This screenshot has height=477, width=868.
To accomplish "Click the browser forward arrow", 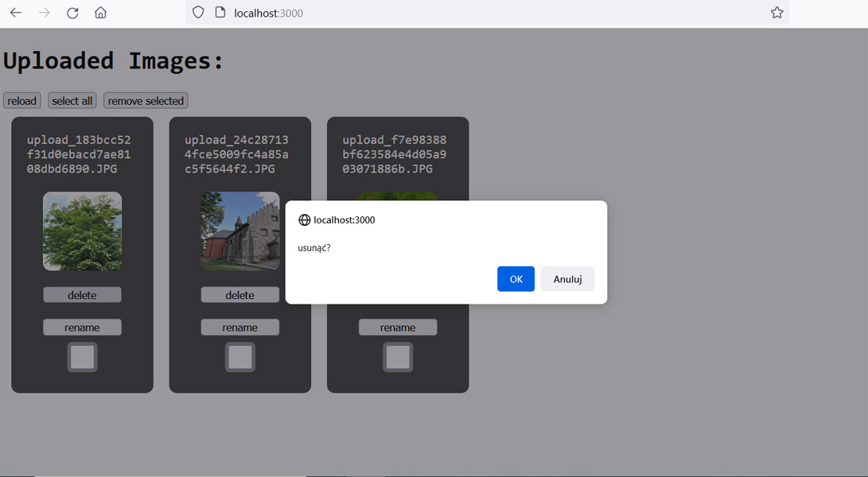I will (45, 13).
